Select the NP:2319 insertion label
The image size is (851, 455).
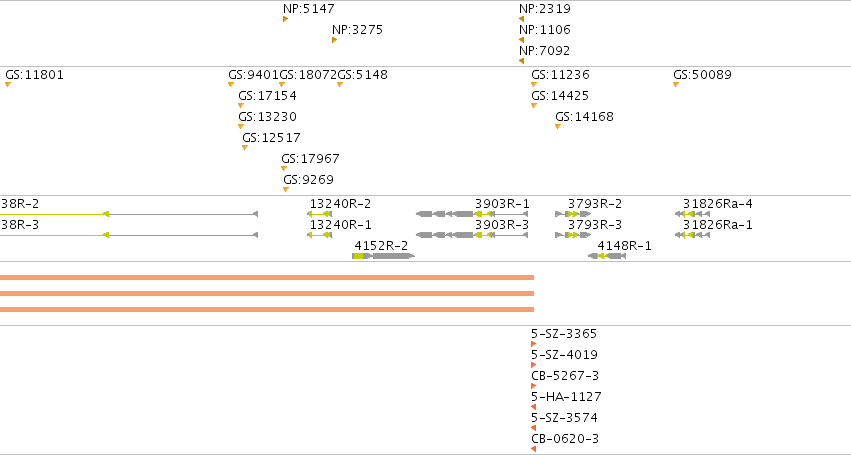545,9
